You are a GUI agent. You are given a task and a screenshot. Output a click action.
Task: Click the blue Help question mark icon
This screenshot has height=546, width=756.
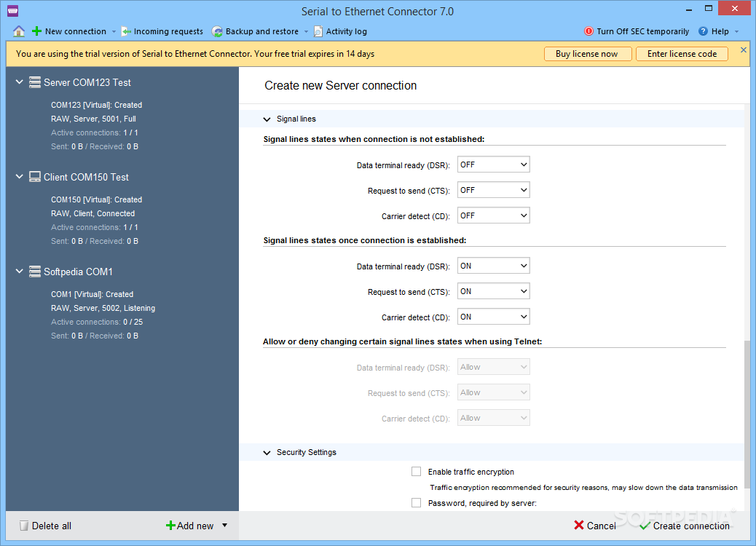click(703, 31)
